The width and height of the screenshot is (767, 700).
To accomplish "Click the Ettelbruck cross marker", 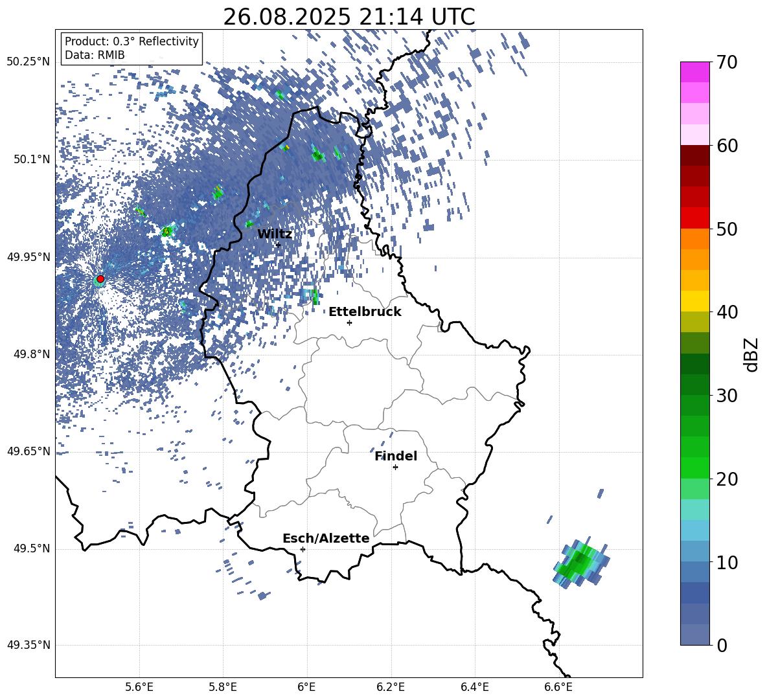I will tap(349, 322).
